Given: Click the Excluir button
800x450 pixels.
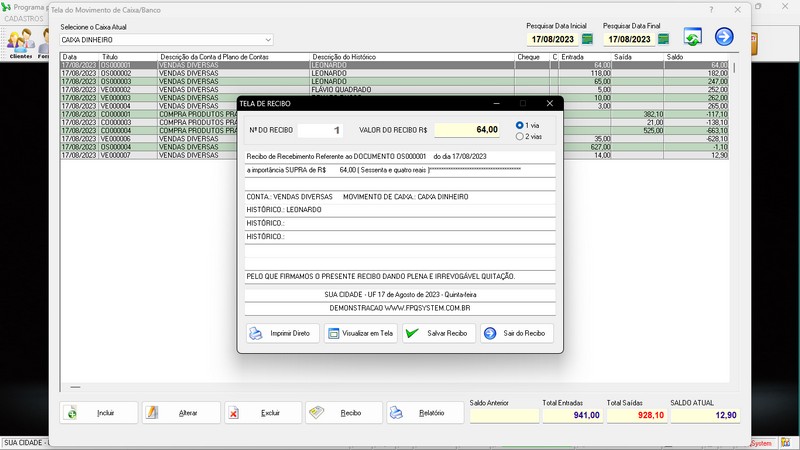Looking at the screenshot, I should 263,413.
